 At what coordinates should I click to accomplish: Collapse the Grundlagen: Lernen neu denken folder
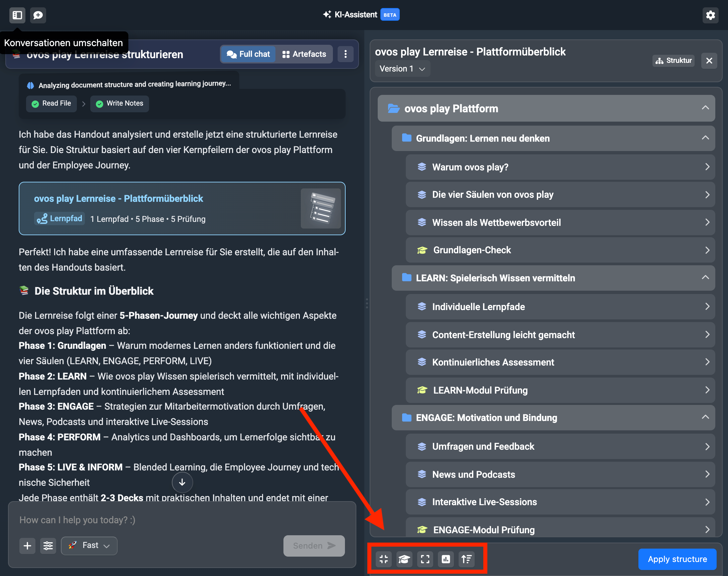(705, 138)
